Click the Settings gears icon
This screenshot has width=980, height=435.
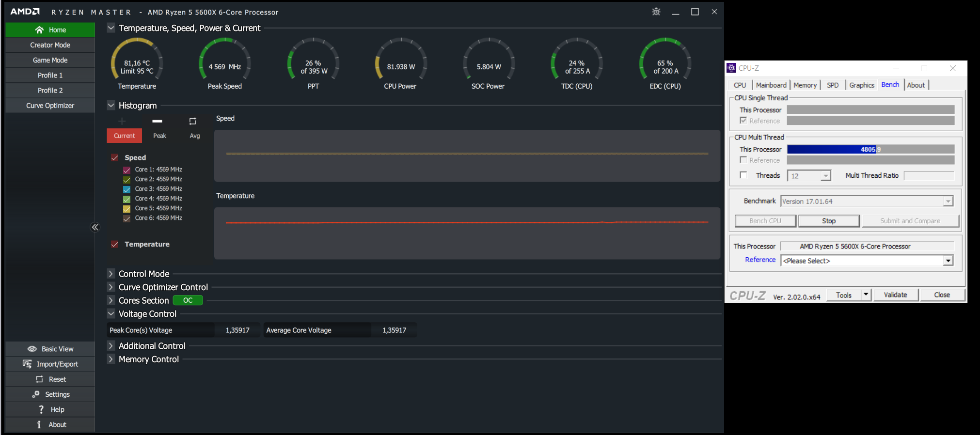[x=36, y=394]
